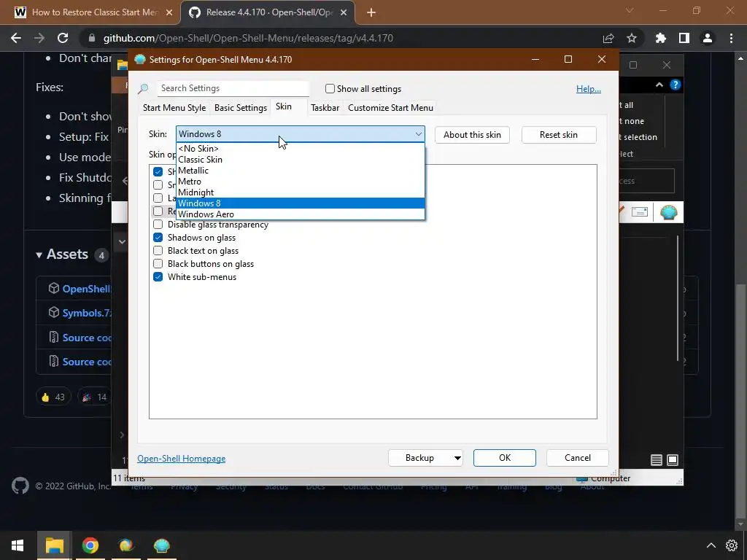
Task: Toggle the Chrome side panel icon
Action: (684, 38)
